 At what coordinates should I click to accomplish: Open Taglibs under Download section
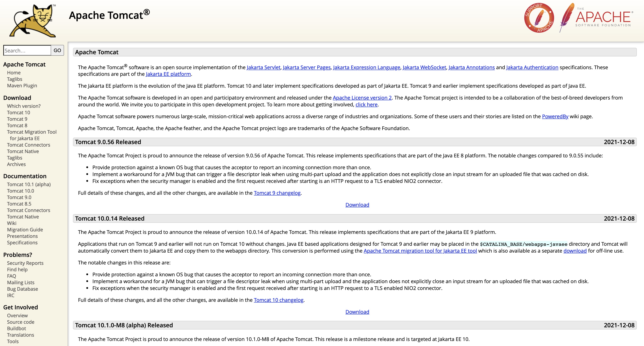click(x=15, y=158)
